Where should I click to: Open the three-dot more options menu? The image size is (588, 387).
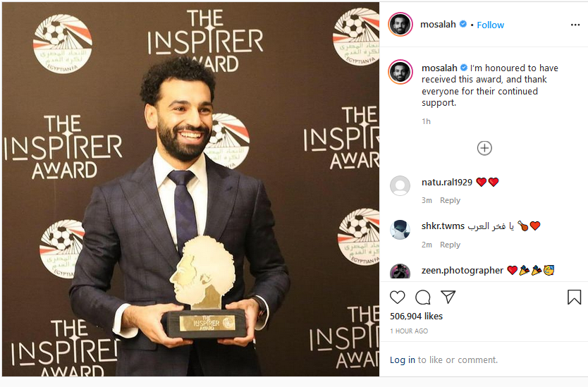(575, 25)
